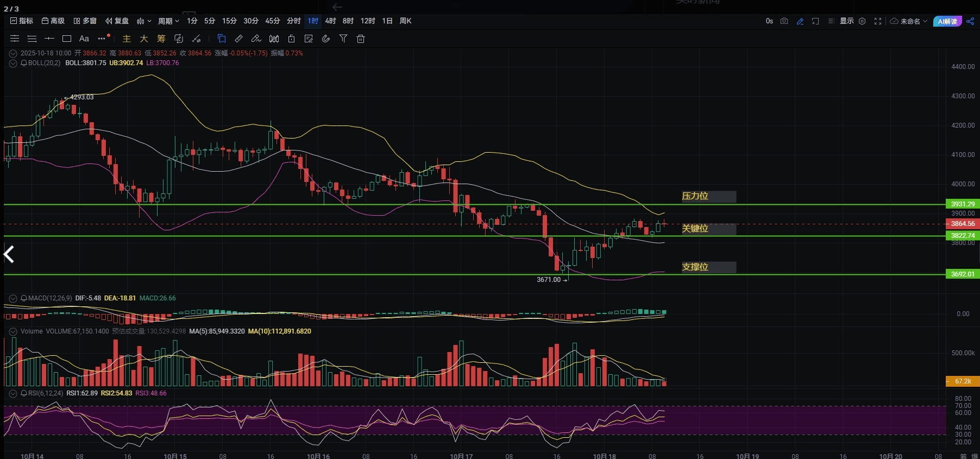
Task: Start 复盘 replay mode
Action: click(117, 21)
